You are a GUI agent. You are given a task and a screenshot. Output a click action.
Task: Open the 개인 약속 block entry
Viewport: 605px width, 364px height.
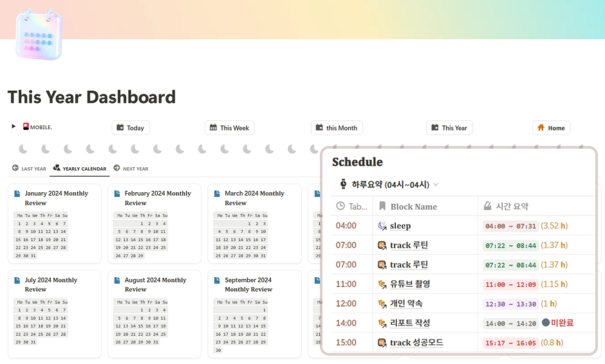[x=406, y=304]
